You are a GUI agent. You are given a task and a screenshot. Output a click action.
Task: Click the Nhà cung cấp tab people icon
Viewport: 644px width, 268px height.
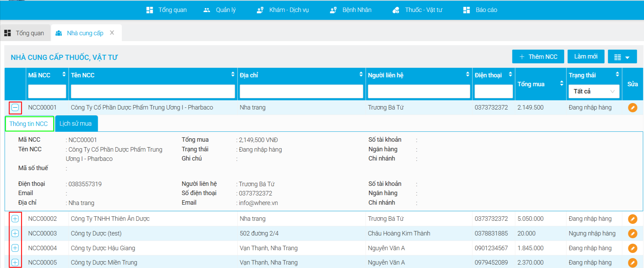tap(59, 33)
